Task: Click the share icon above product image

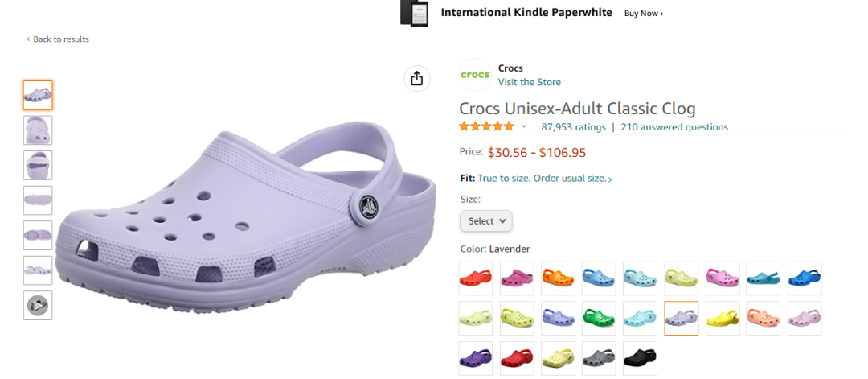Action: pyautogui.click(x=416, y=78)
